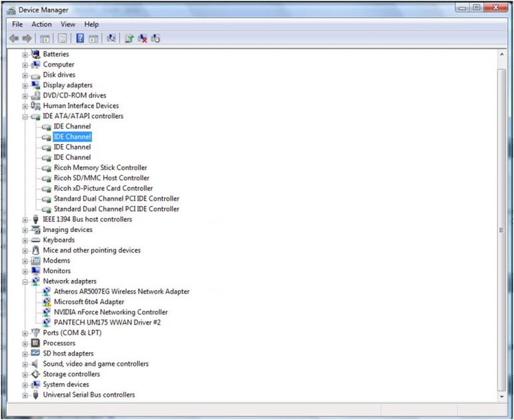Click the blue Help question mark icon
The width and height of the screenshot is (514, 420).
80,38
